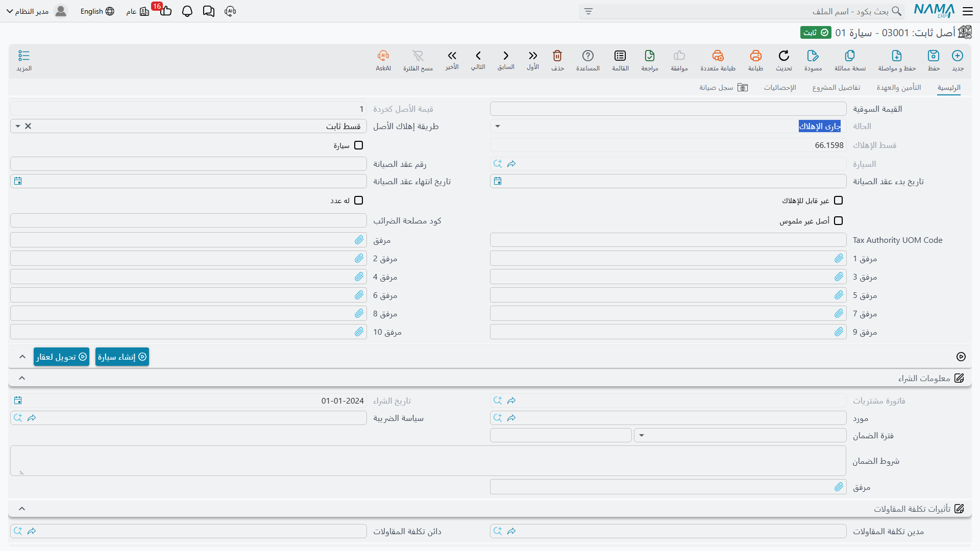Enable غير قابل للإهلاك checkbox
The height and width of the screenshot is (551, 980).
(x=838, y=201)
